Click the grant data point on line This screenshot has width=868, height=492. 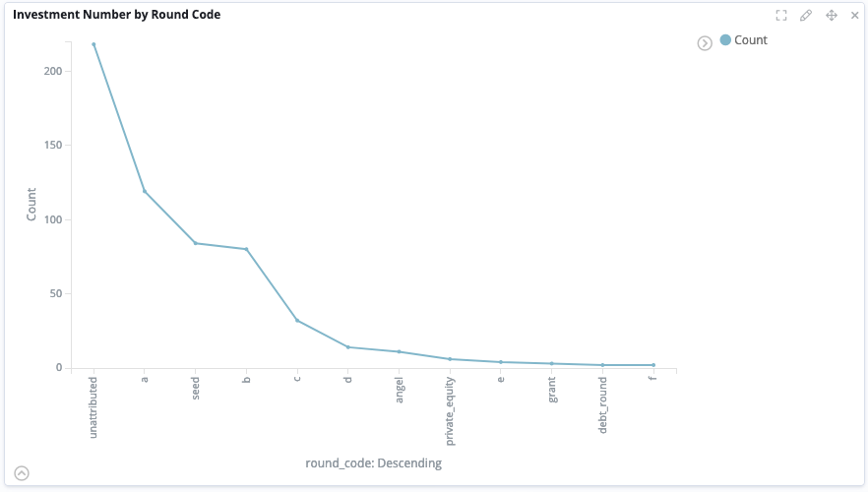tap(551, 363)
